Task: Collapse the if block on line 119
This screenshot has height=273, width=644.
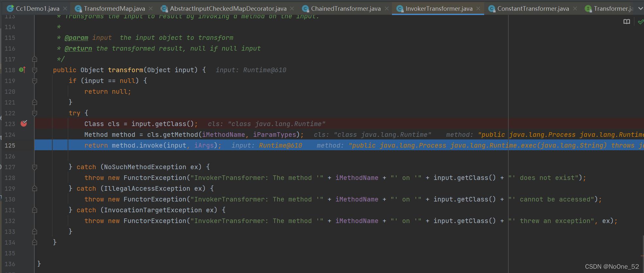Action: click(x=35, y=81)
